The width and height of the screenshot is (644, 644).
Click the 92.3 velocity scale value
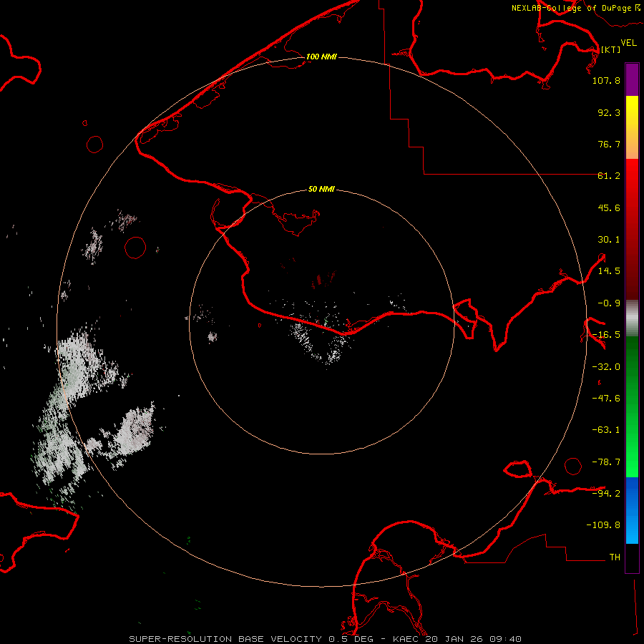(x=609, y=112)
